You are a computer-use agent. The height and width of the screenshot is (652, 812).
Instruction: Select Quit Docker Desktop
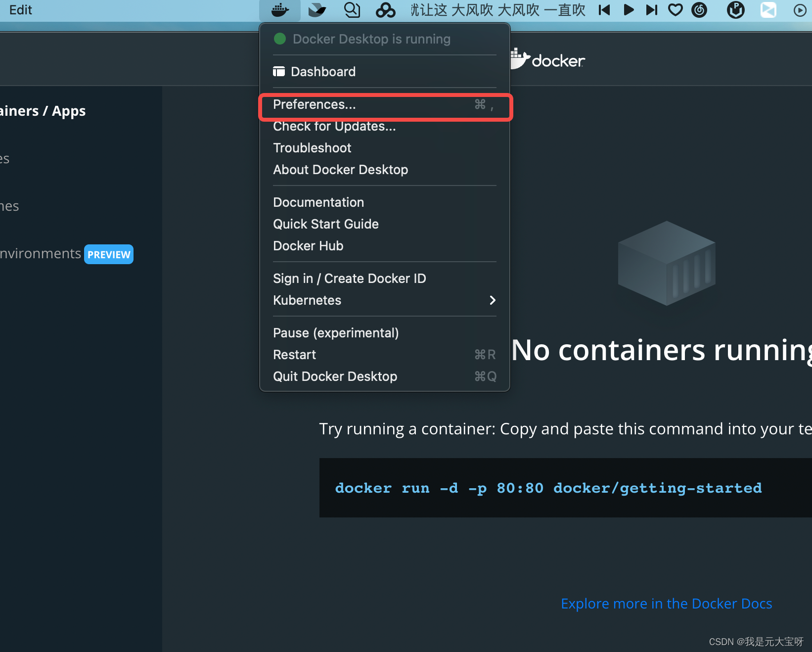point(384,376)
